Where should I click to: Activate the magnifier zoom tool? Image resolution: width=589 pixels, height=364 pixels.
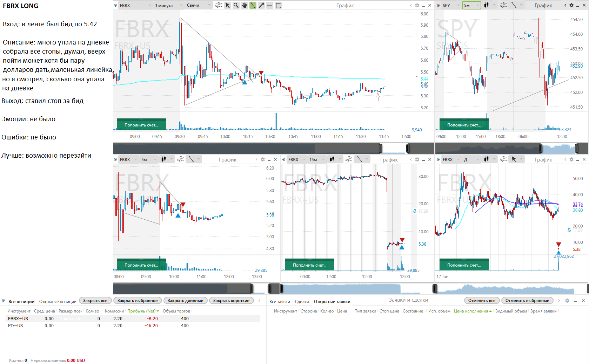(x=236, y=5)
